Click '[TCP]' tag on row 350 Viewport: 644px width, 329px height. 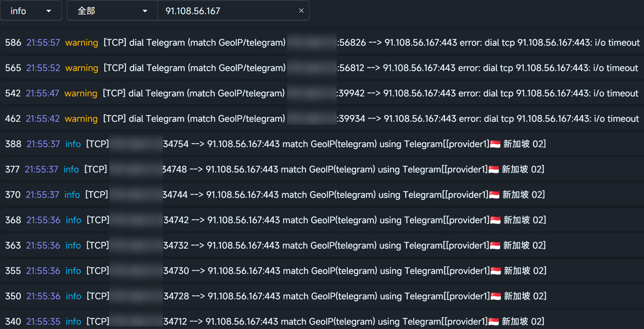coord(98,296)
